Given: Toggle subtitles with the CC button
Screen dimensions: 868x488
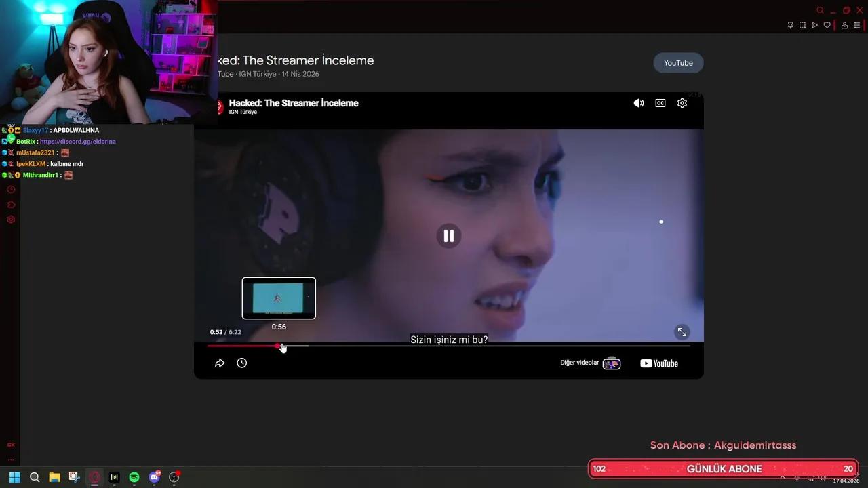Looking at the screenshot, I should pos(660,102).
